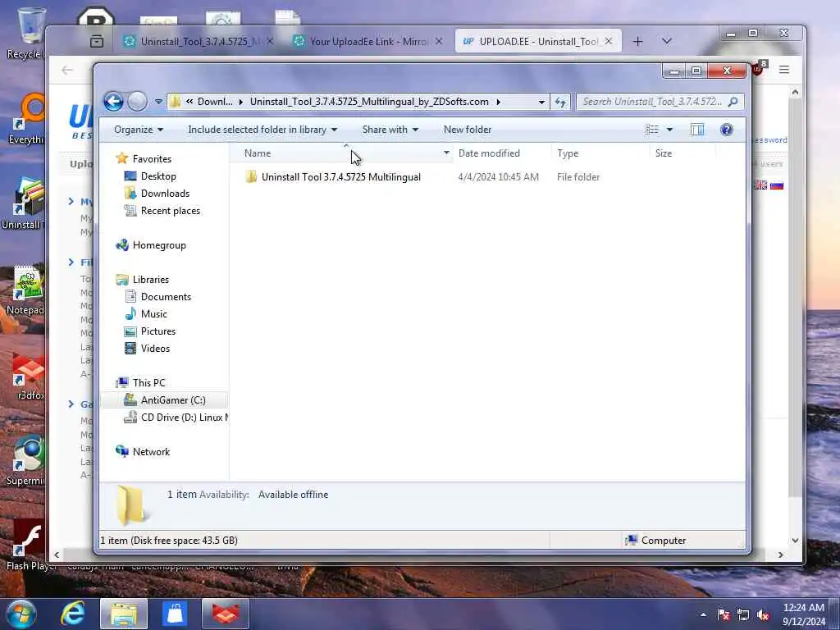Image resolution: width=840 pixels, height=630 pixels.
Task: Open recent locations dropdown beside forward arrow
Action: pyautogui.click(x=158, y=101)
